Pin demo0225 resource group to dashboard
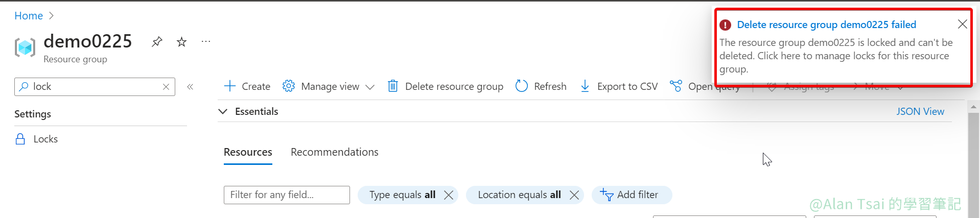 (157, 42)
